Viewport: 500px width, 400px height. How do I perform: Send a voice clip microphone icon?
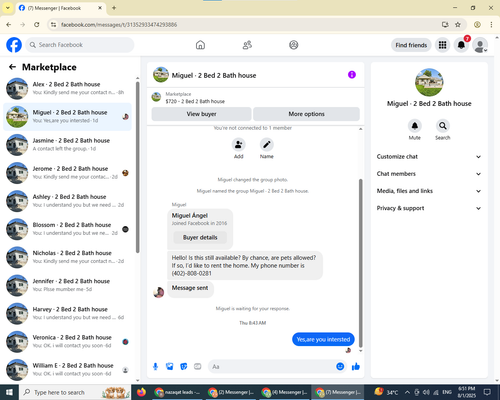point(155,367)
